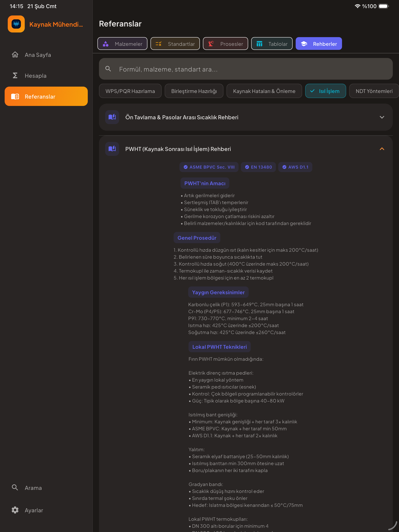Deselect the Isıl İşlem filter chip
Screen dimensions: 399x532
pos(325,91)
